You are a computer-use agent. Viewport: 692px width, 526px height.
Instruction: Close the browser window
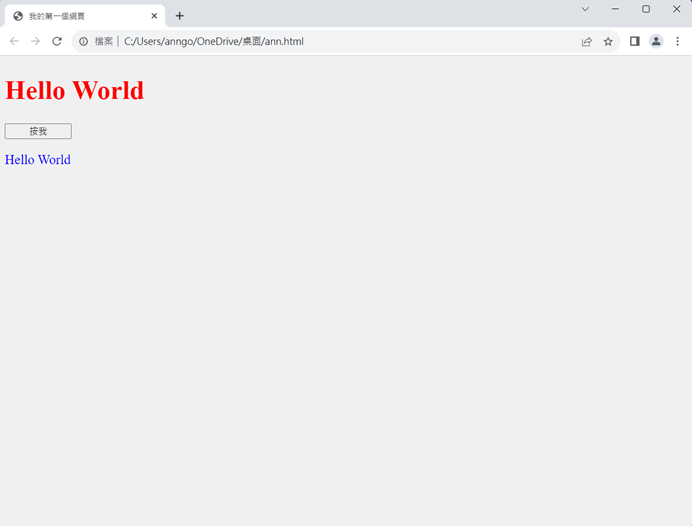(677, 9)
